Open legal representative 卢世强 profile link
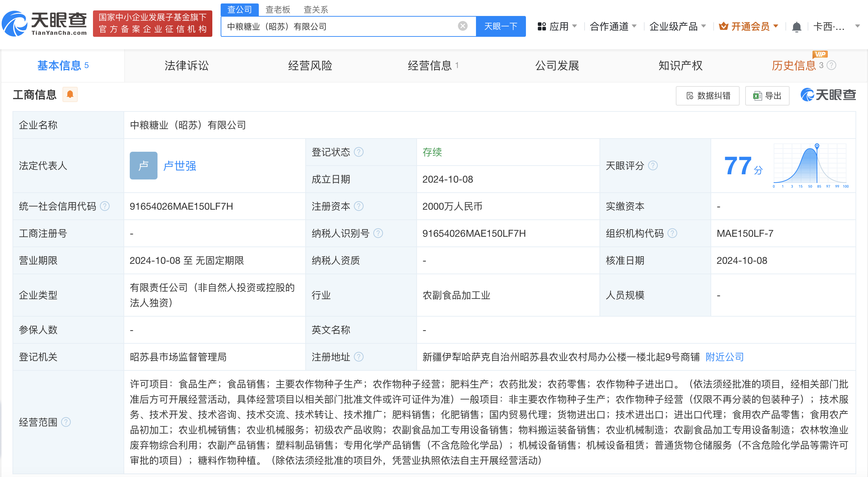 pos(180,166)
